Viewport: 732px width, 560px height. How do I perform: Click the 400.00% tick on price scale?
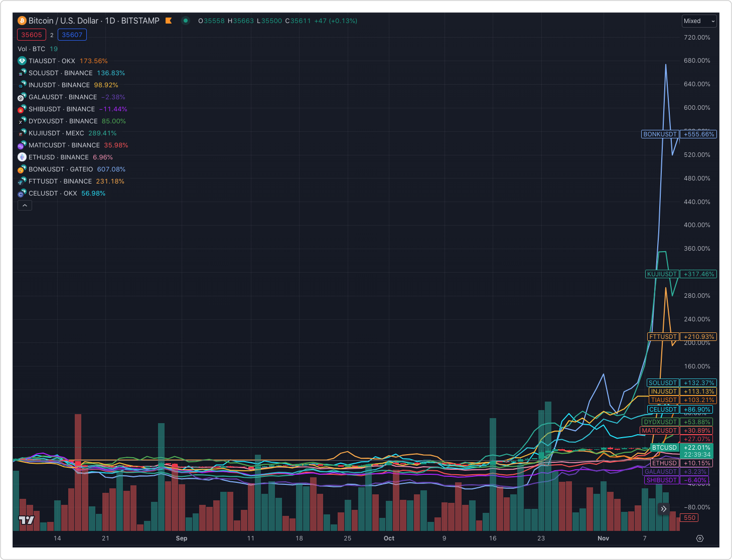coord(697,225)
